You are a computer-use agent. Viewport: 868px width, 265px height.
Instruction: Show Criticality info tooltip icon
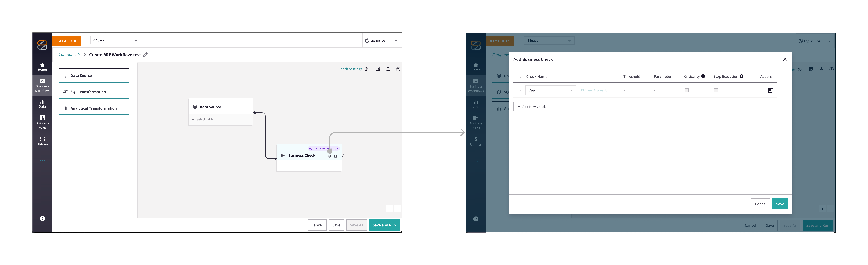click(703, 76)
